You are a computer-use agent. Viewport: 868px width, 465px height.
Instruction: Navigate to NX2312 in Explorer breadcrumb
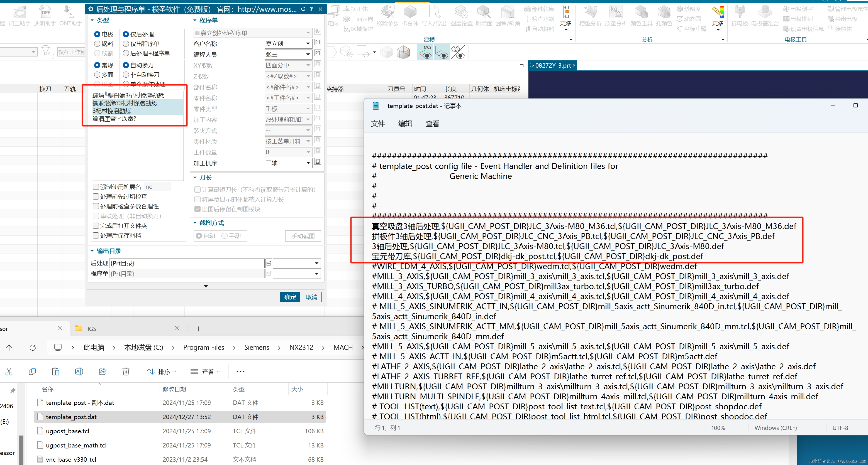pyautogui.click(x=301, y=348)
